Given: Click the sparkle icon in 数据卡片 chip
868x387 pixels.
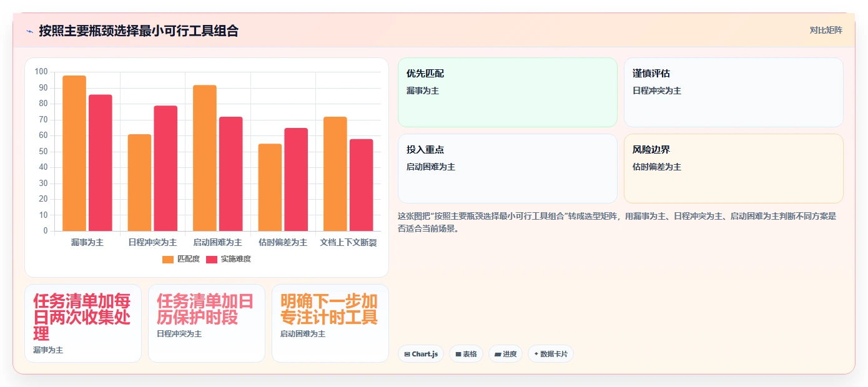Looking at the screenshot, I should pyautogui.click(x=536, y=354).
